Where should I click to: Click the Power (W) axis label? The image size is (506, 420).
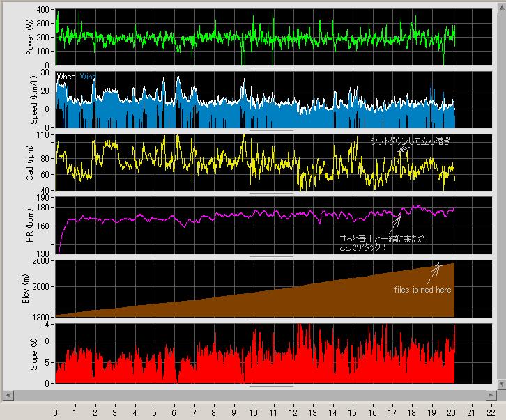[30, 38]
